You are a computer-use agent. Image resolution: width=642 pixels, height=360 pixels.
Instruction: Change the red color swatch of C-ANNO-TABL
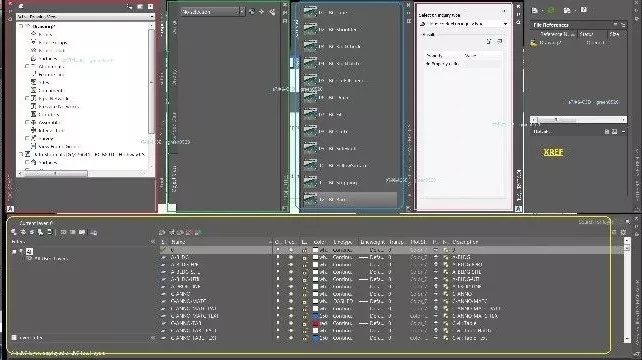click(315, 323)
